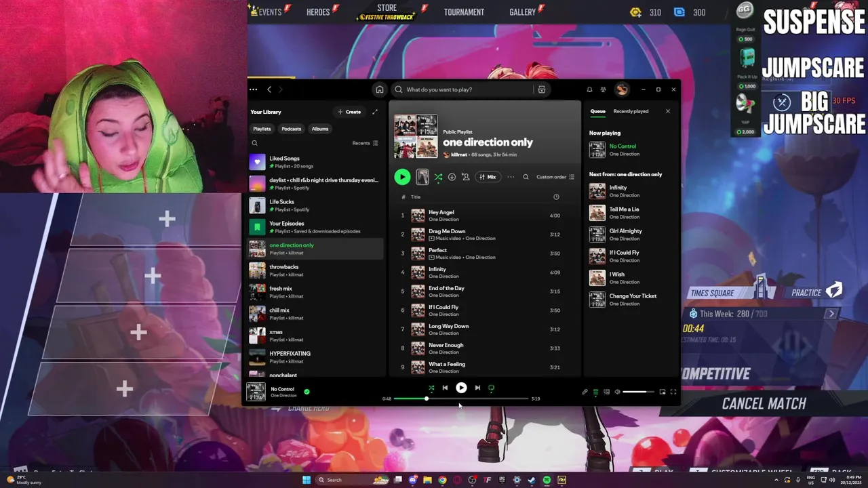The image size is (868, 488).
Task: Sort tracks by duration clock icon
Action: point(556,197)
